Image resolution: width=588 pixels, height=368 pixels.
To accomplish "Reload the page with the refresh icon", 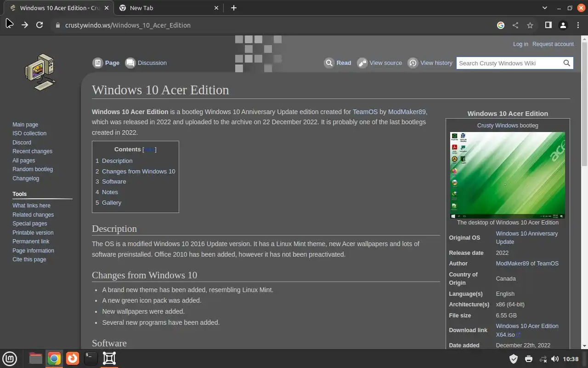I will click(40, 25).
